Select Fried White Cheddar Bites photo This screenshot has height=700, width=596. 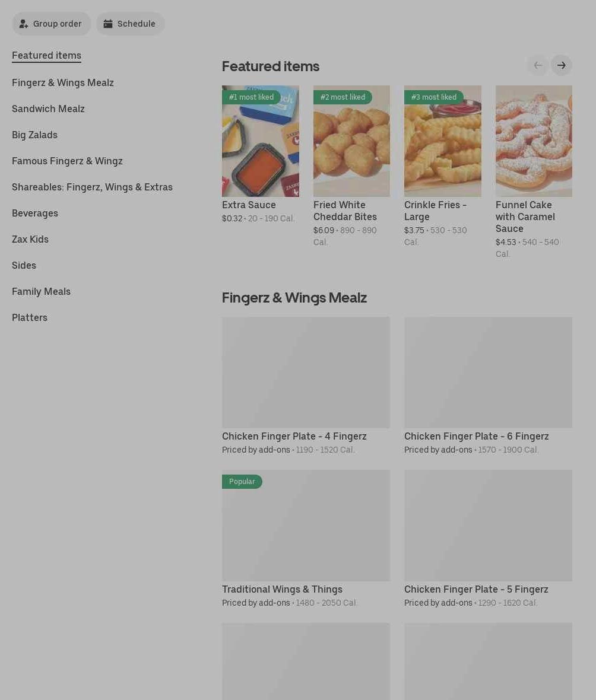[351, 141]
